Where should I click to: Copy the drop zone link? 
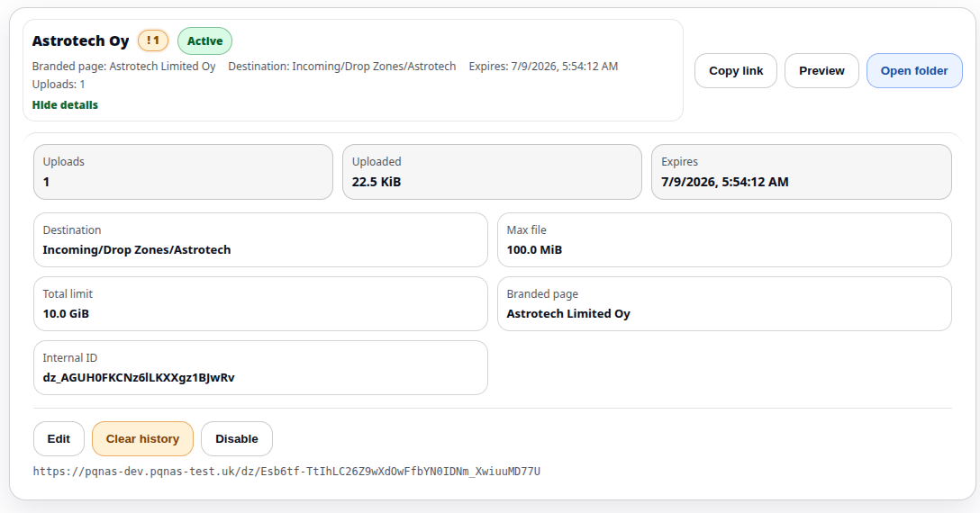click(736, 70)
